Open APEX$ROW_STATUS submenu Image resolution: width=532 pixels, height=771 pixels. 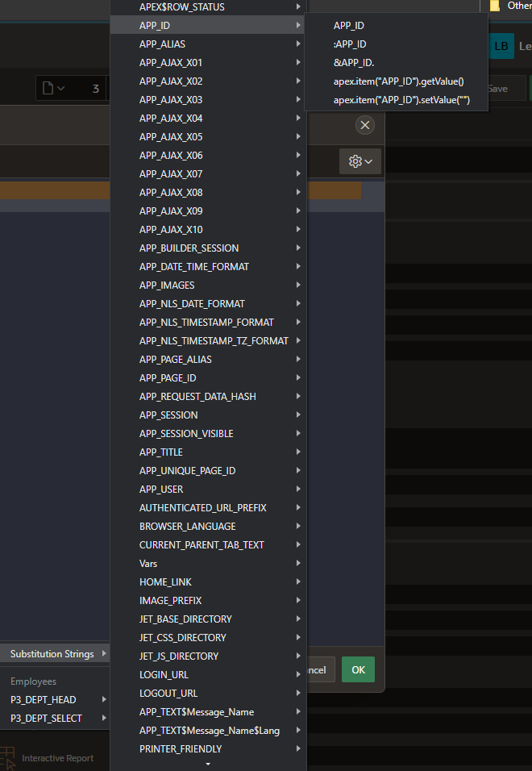click(x=208, y=7)
